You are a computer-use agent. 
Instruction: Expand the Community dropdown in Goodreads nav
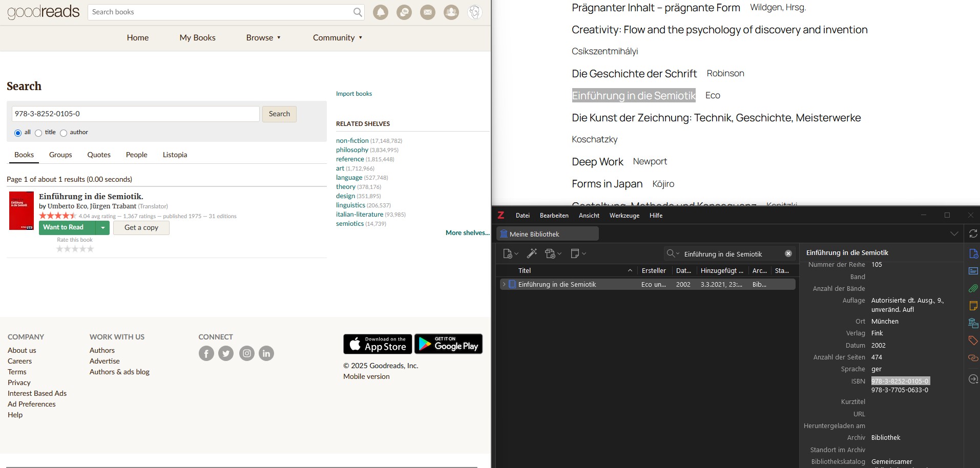(338, 37)
